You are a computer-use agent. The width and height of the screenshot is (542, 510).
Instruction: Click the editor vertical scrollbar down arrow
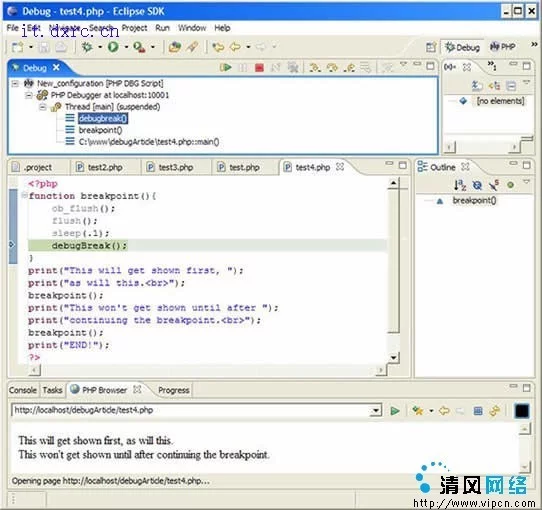(x=393, y=357)
